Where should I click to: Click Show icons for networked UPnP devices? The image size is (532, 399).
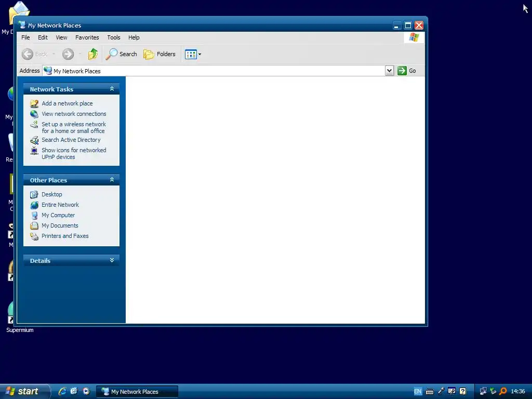click(74, 153)
